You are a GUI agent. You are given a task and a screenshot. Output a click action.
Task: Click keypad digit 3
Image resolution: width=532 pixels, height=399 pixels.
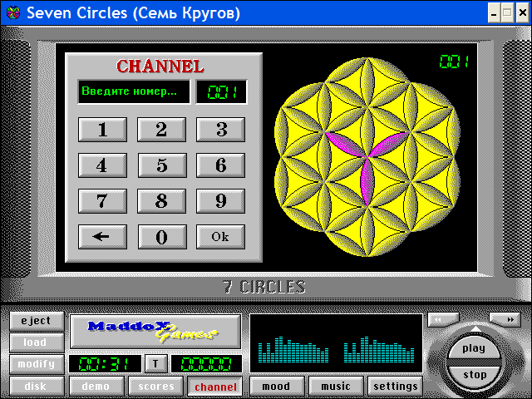[220, 130]
